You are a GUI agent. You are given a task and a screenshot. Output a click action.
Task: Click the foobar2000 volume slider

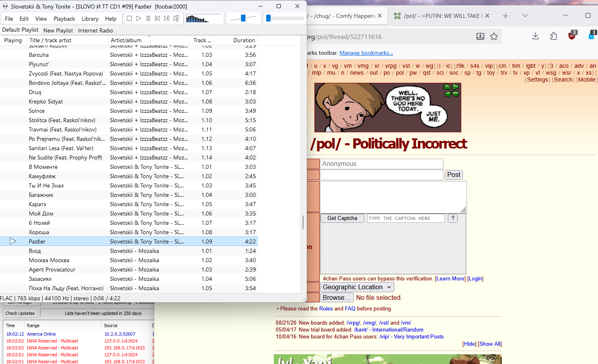point(243,18)
